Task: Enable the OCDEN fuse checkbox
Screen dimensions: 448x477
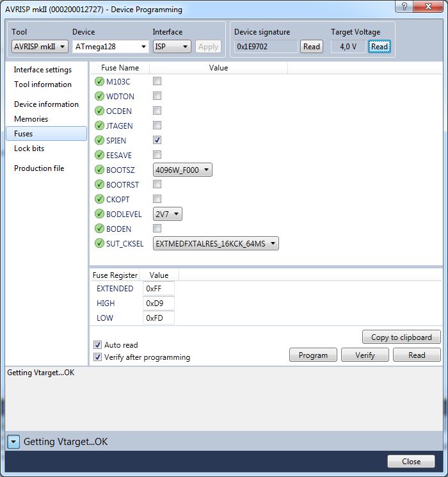Action: pyautogui.click(x=157, y=110)
